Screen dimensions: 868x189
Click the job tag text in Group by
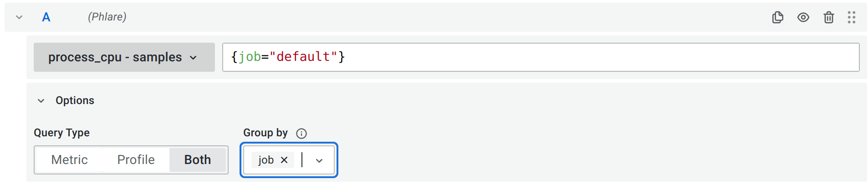[x=266, y=160]
